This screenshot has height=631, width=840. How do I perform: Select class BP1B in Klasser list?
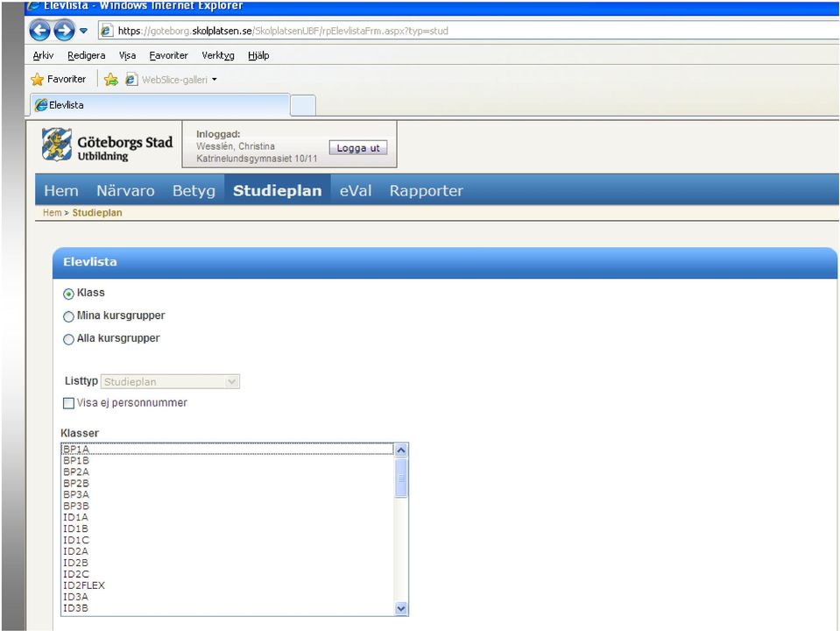pos(228,460)
